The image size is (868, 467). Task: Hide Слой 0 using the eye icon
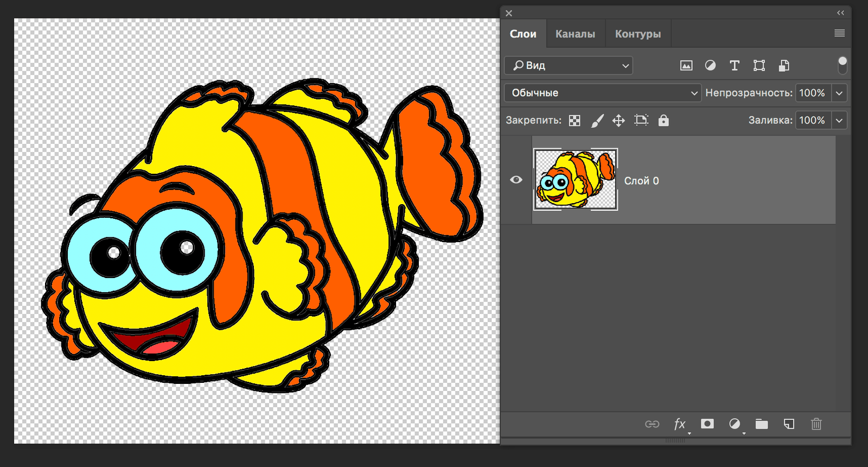(x=516, y=180)
